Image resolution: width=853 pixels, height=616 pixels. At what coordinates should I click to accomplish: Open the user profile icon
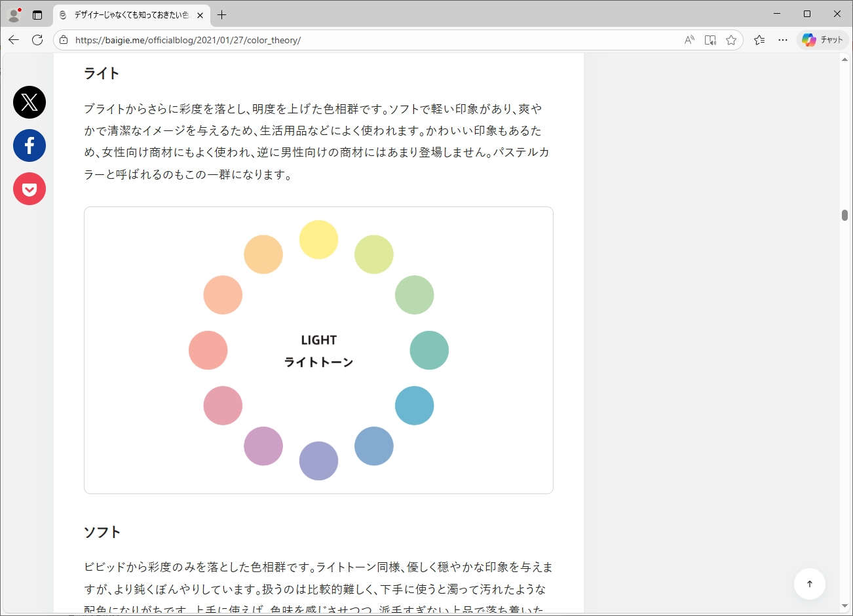click(14, 14)
